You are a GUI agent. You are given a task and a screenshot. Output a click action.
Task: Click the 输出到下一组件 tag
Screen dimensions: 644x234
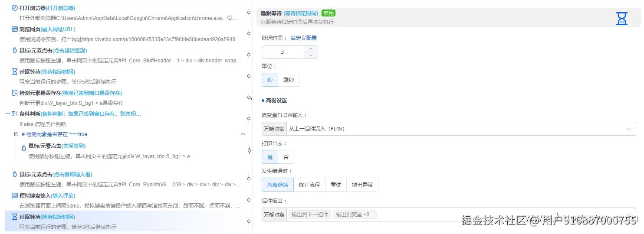tap(310, 214)
